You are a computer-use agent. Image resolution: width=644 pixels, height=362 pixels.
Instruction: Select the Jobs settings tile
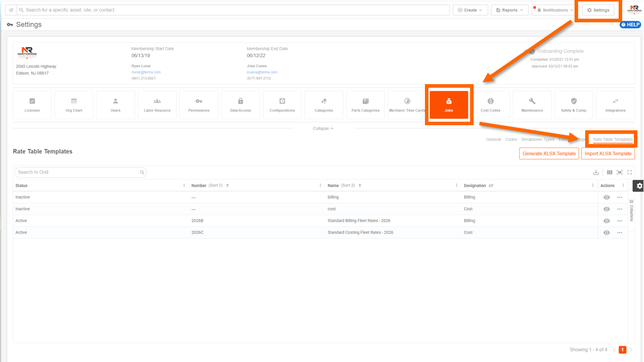coord(449,105)
